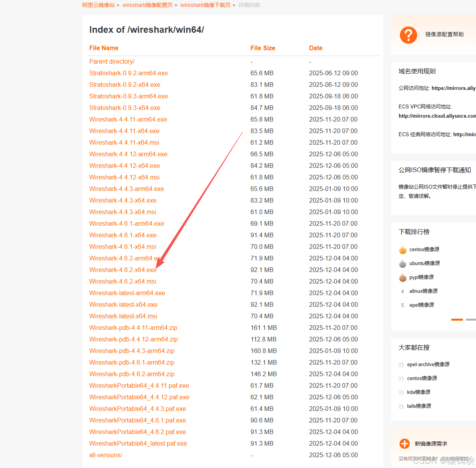
Task: Download Wireshark-4.6.1-arm64.exe
Action: tap(127, 223)
